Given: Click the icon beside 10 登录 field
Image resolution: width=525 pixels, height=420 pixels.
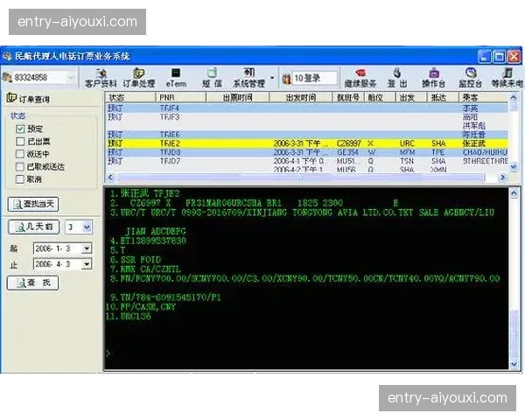Looking at the screenshot, I should pyautogui.click(x=287, y=79).
